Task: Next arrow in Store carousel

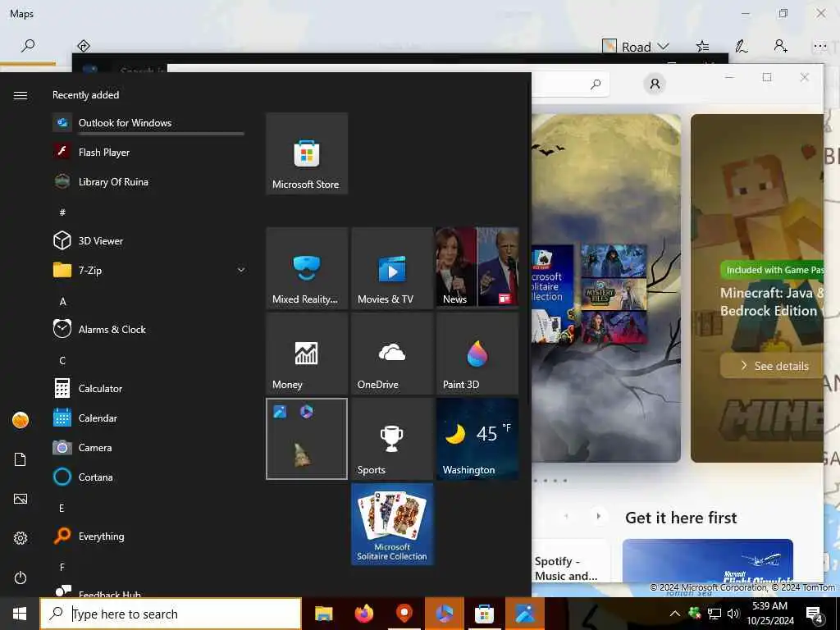Action: [x=598, y=516]
